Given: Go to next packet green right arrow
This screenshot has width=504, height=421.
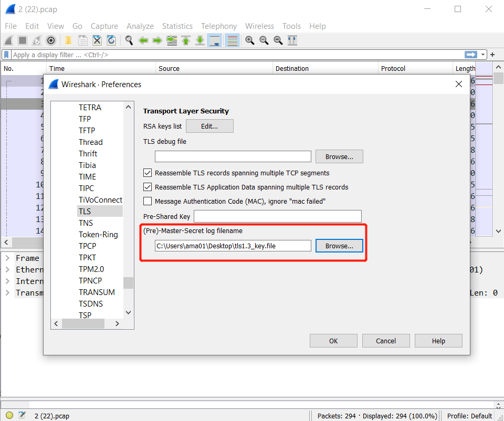Looking at the screenshot, I should [157, 40].
